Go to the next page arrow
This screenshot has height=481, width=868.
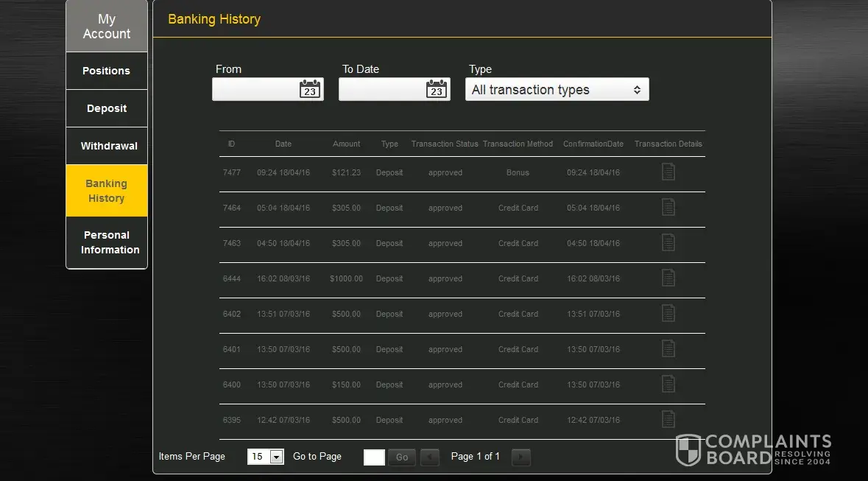tap(521, 457)
